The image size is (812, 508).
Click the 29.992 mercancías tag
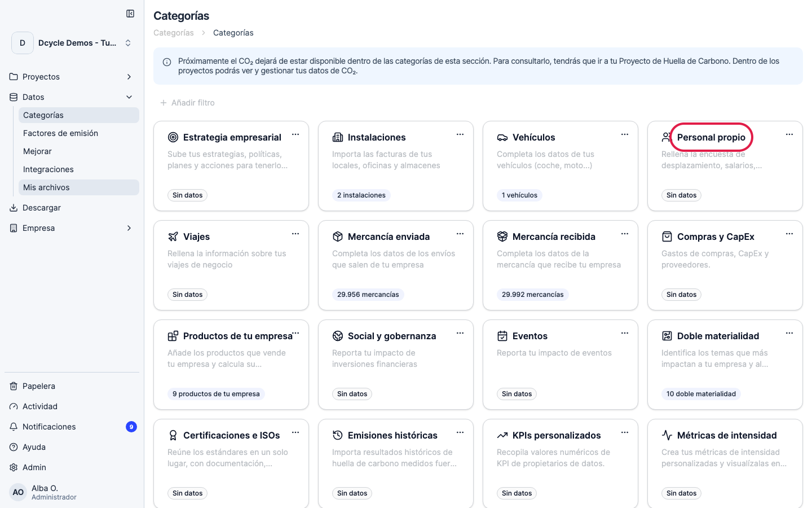[533, 295]
